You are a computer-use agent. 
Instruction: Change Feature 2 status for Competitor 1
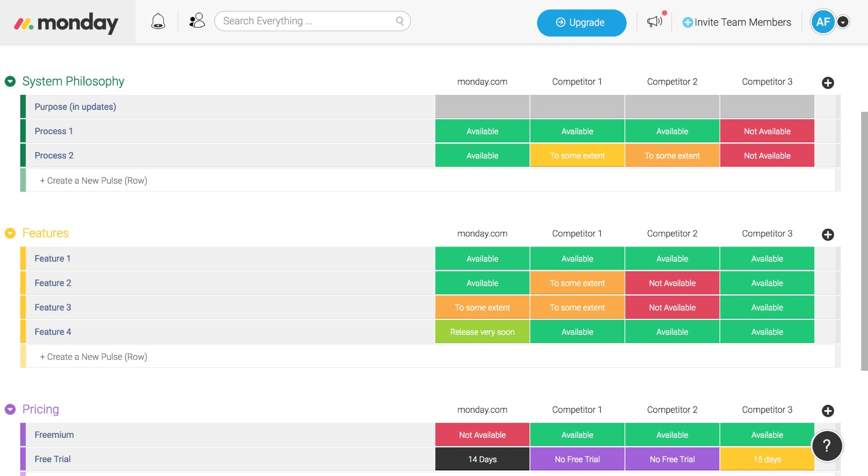tap(578, 283)
